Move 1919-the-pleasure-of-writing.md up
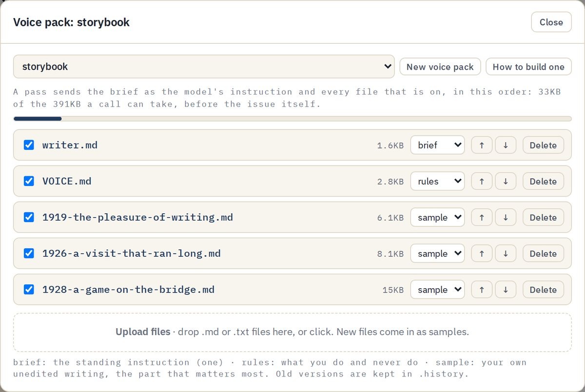Viewport: 585px width, 392px height. (x=482, y=217)
